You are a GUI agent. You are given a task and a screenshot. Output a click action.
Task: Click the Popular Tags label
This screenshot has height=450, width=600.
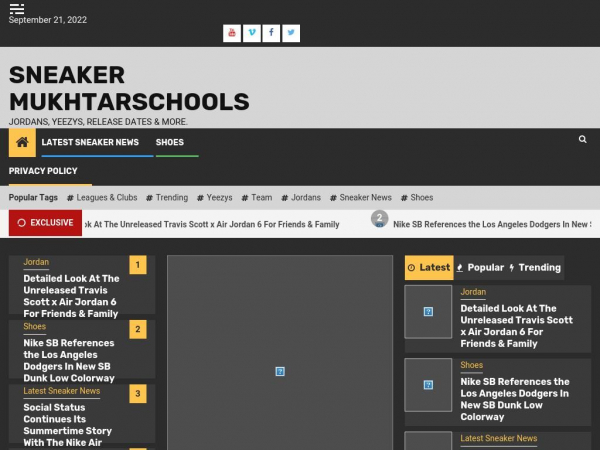[x=33, y=197]
